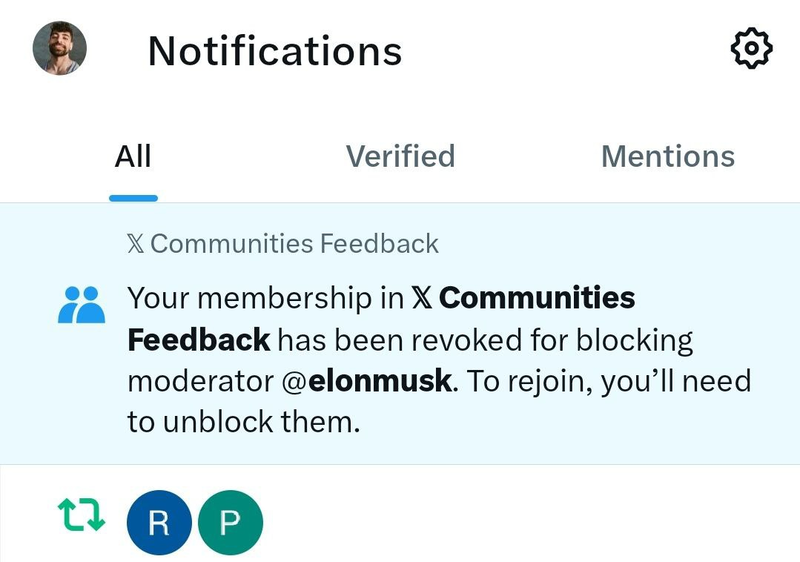Click the bold word Feedback in message
Screen dimensions: 800x562
tap(198, 340)
